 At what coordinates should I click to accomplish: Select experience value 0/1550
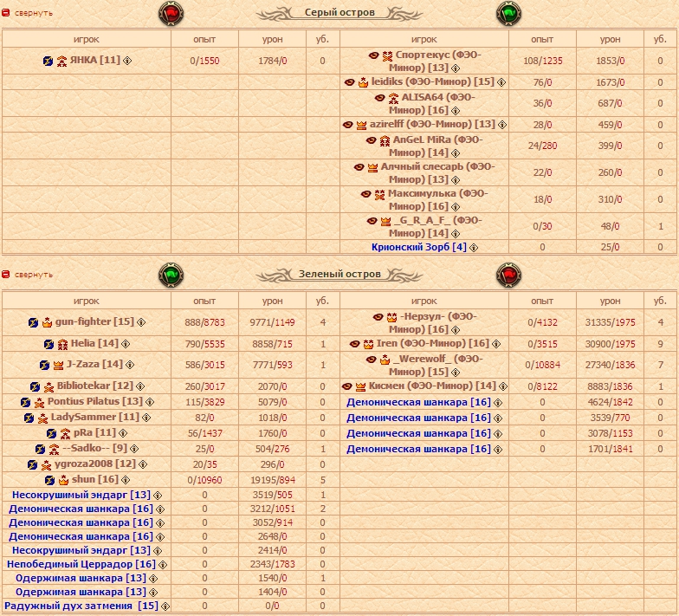point(204,61)
